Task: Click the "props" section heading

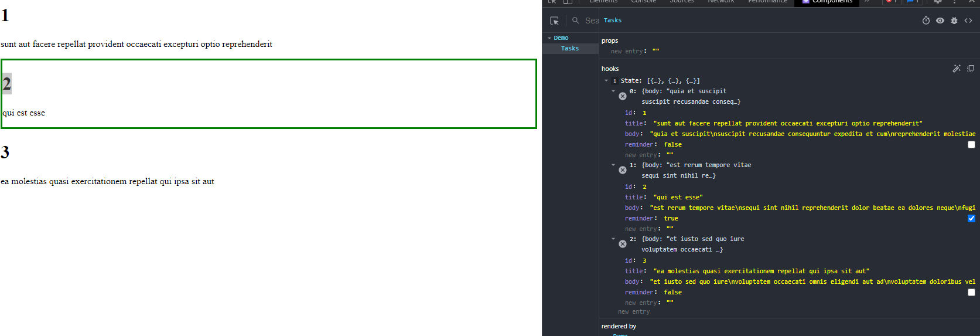Action: 610,41
